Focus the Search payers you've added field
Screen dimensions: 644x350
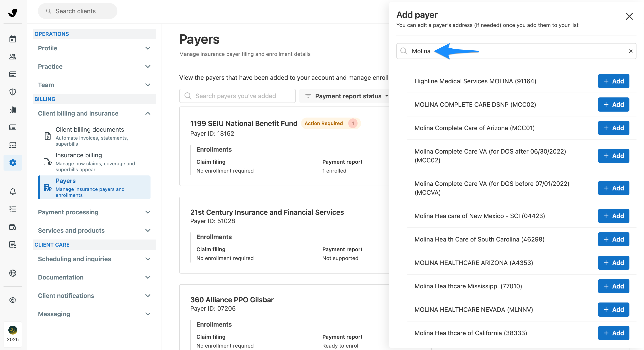237,96
